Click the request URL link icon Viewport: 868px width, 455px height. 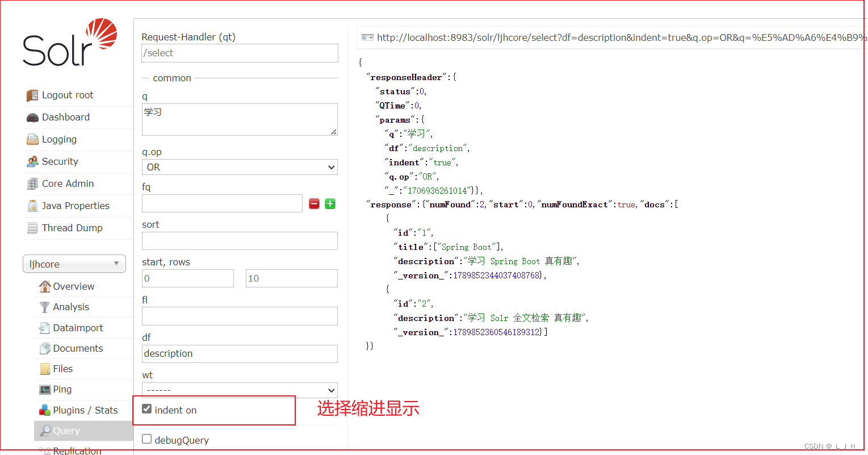(367, 37)
